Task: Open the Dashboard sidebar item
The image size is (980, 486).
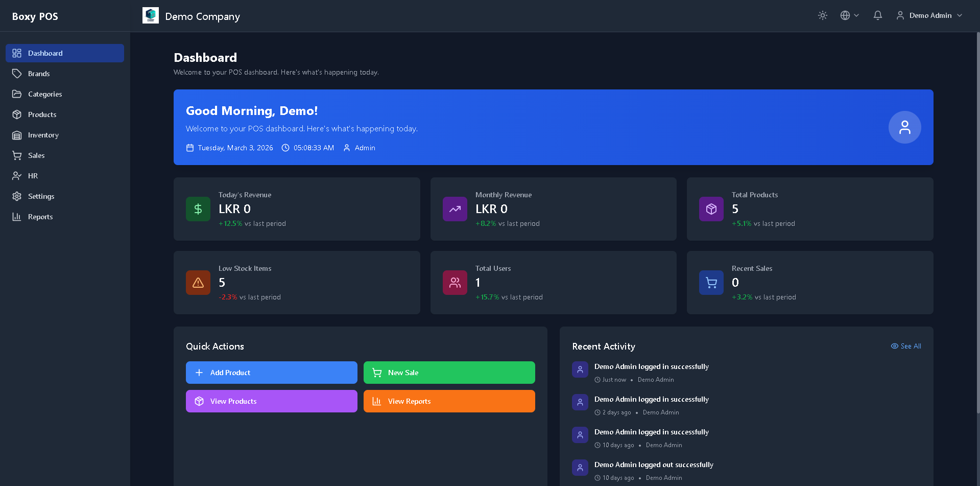Action: [x=65, y=53]
